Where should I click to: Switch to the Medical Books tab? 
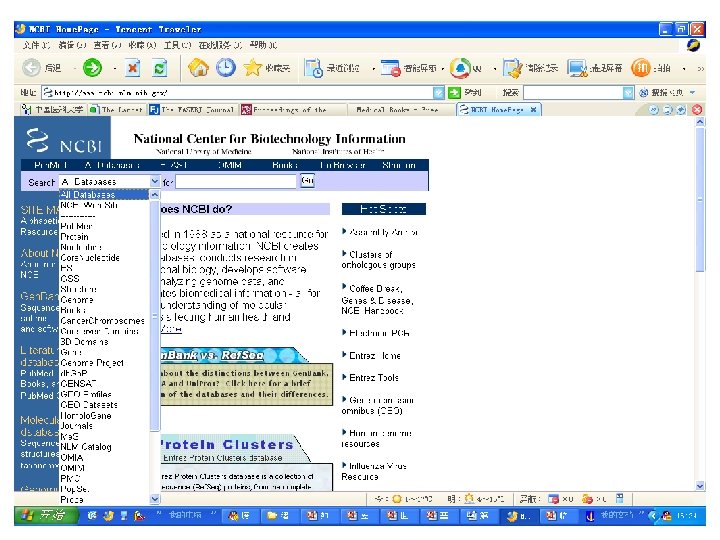(x=397, y=110)
